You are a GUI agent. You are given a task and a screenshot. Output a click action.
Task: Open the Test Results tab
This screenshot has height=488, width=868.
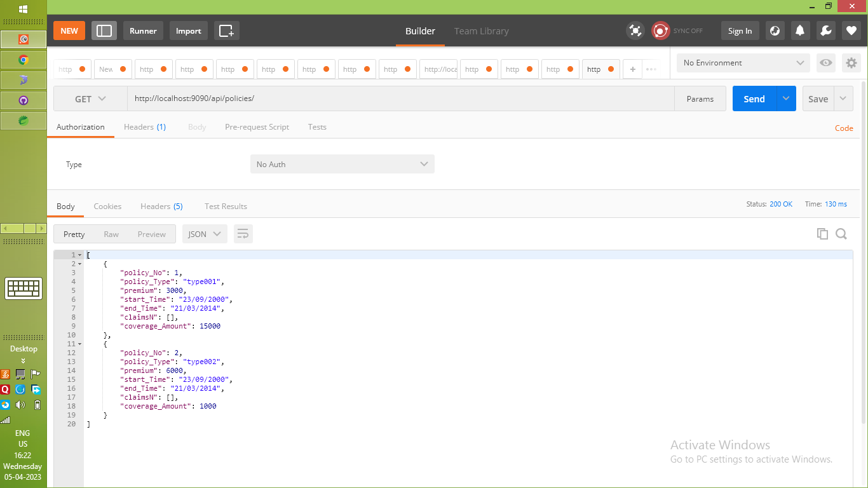[226, 207]
